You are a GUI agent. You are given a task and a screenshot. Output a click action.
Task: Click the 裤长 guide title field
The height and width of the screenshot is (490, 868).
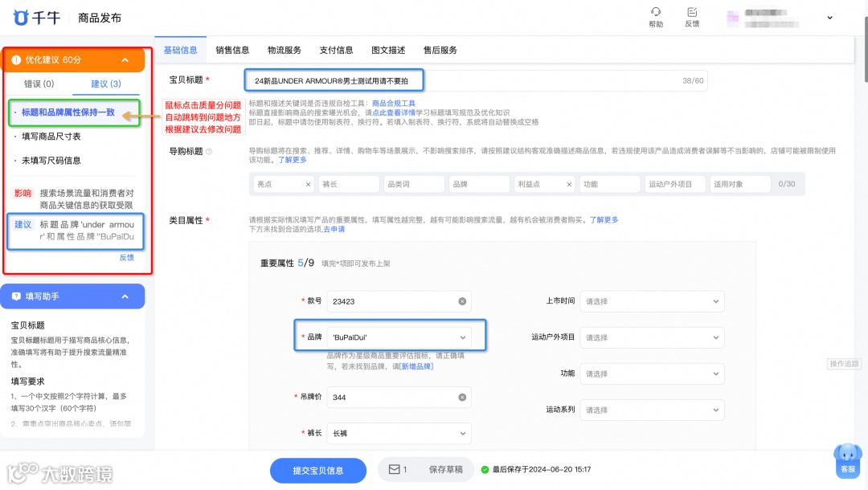[x=349, y=184]
